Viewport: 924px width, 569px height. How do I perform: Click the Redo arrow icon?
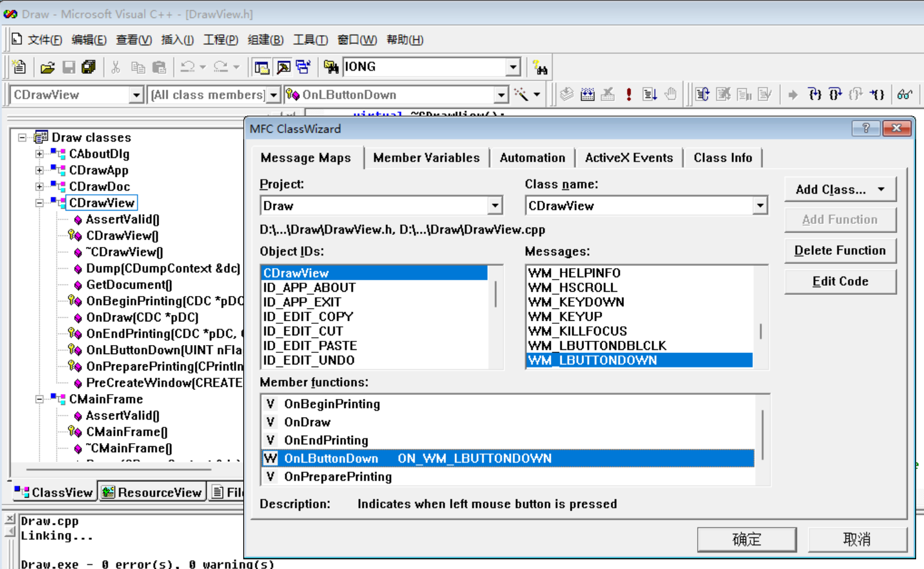click(x=221, y=67)
